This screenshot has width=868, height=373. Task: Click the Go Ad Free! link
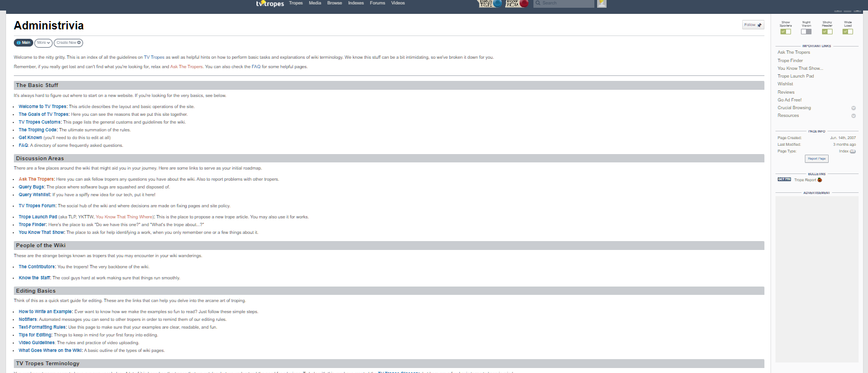pyautogui.click(x=789, y=100)
